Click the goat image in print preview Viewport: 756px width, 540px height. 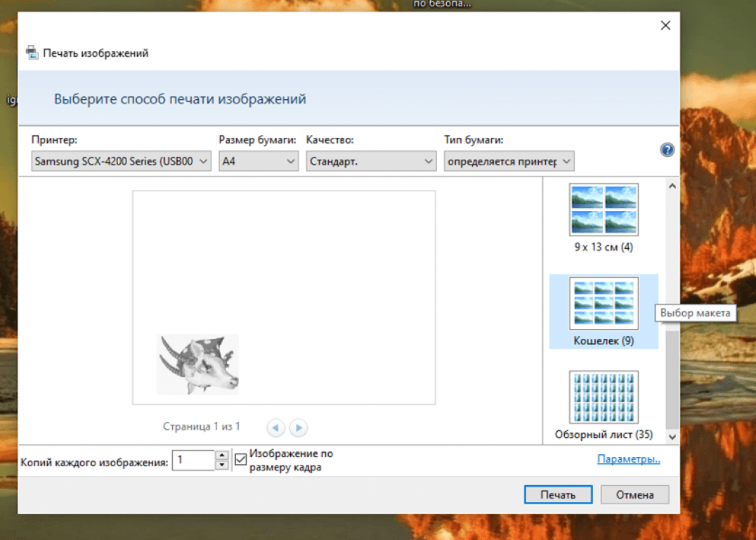[x=197, y=364]
